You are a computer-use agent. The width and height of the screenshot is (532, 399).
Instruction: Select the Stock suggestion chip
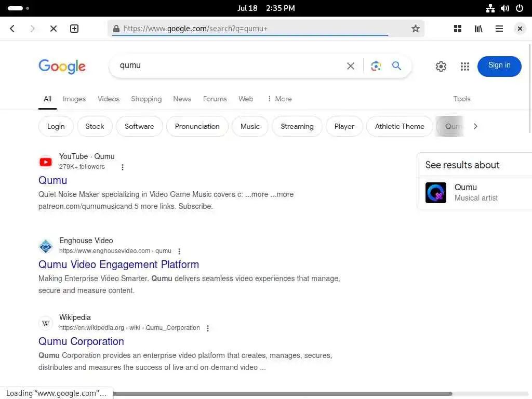point(95,126)
